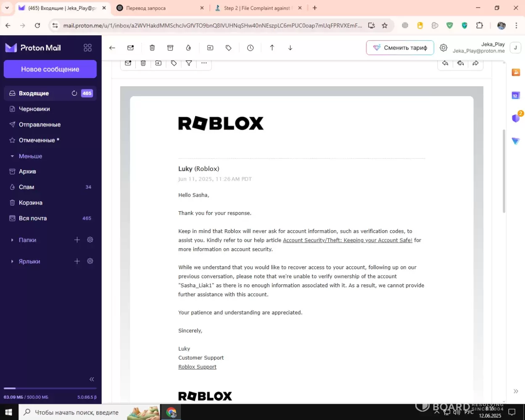Open the settings gear in header
Viewport: 525px width, 420px height.
click(x=443, y=48)
